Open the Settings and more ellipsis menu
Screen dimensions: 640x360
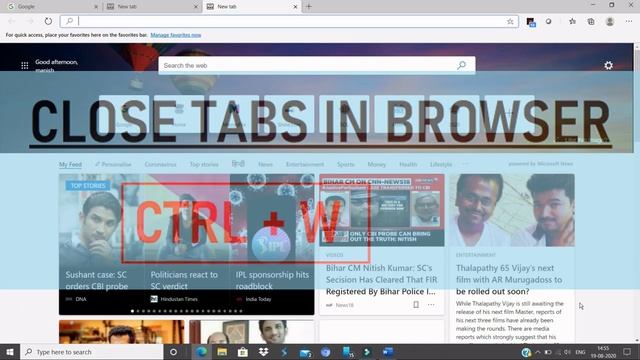coord(629,21)
